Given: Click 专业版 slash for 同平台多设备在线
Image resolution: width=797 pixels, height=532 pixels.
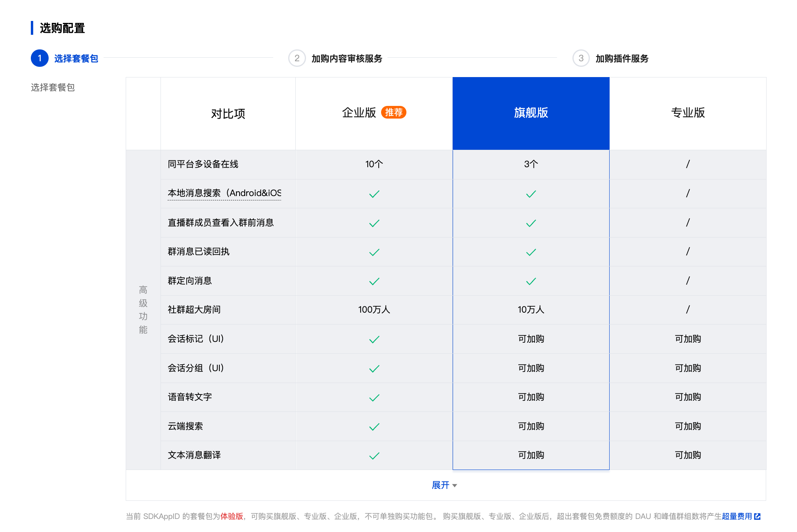Looking at the screenshot, I should (688, 164).
